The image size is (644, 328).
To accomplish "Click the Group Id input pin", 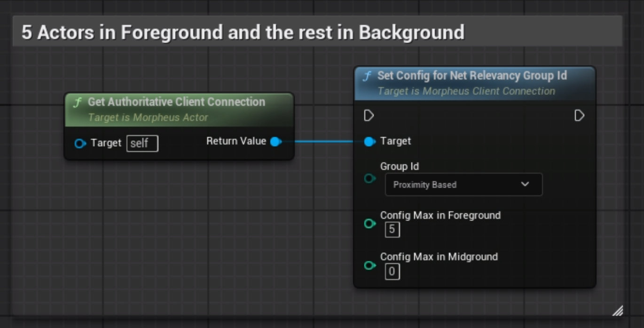I will click(370, 178).
